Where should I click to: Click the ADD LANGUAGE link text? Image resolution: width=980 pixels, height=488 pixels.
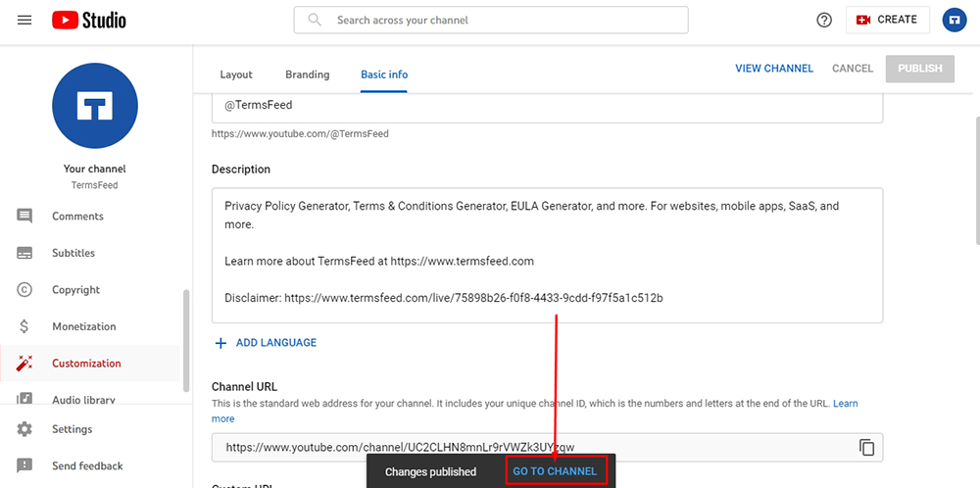click(276, 343)
